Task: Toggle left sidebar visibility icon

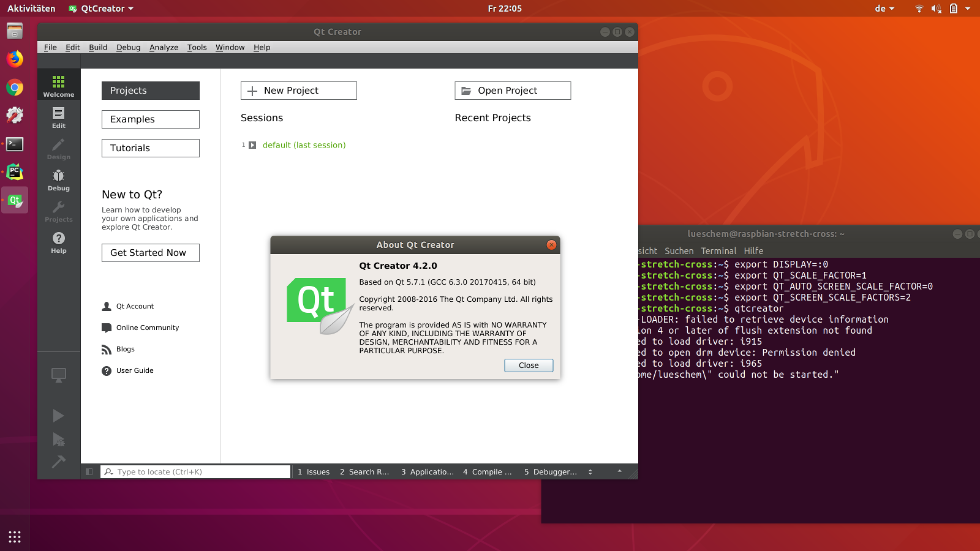Action: pyautogui.click(x=89, y=472)
